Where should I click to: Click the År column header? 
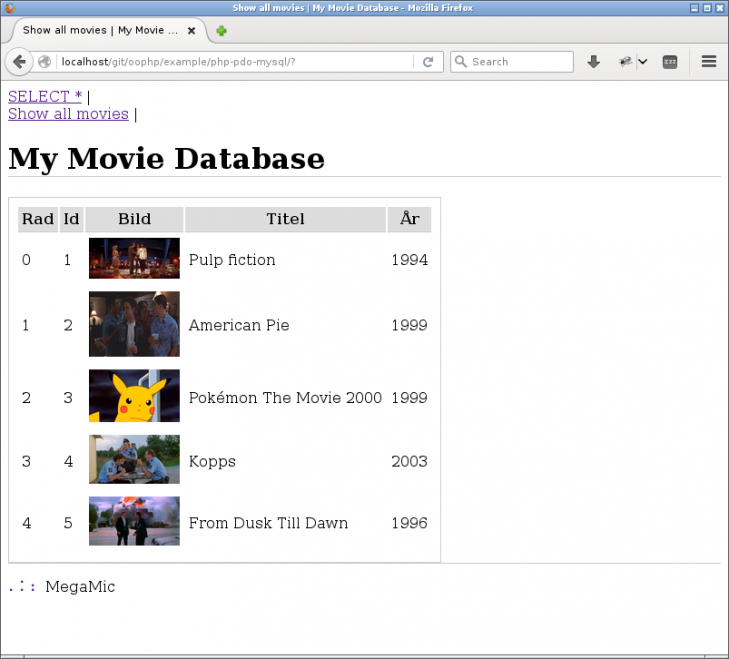410,219
